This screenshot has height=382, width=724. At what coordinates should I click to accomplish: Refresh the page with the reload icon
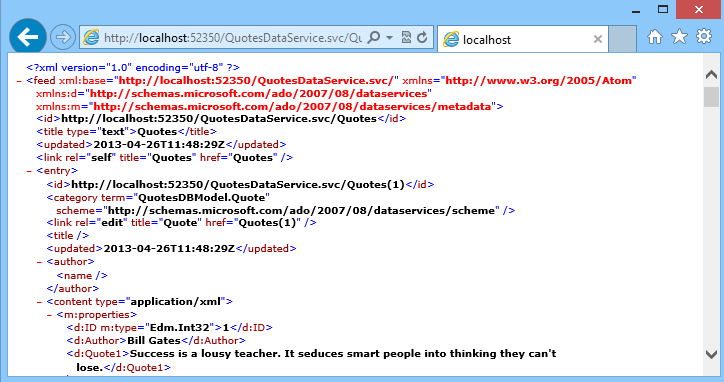pos(422,37)
